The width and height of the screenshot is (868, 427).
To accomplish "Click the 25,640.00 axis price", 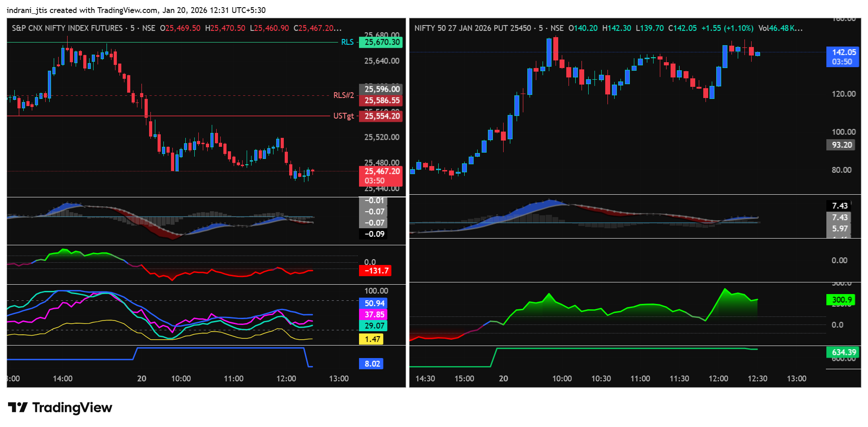I will [x=382, y=61].
